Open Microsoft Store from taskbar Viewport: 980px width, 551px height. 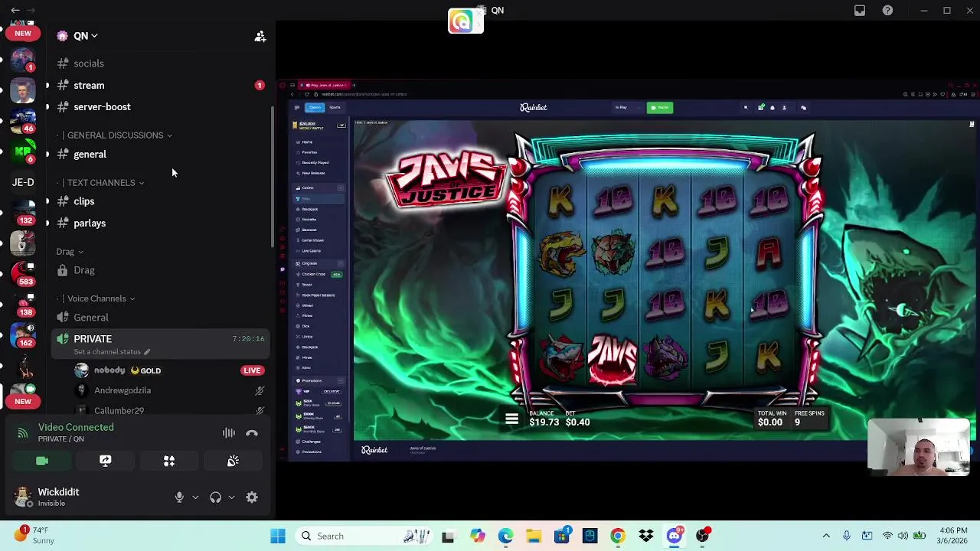(x=562, y=536)
